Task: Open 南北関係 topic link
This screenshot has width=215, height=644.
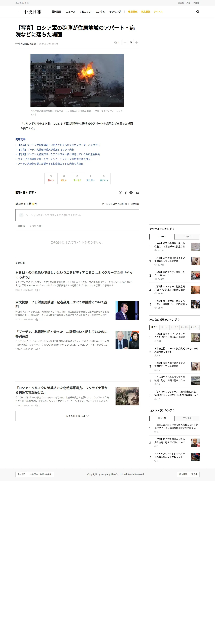Action: tap(145, 12)
